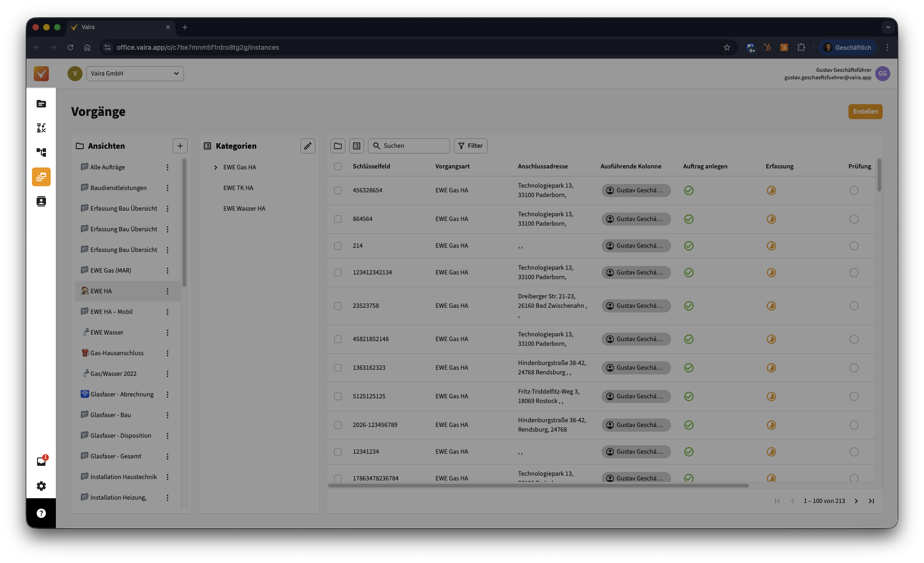The image size is (924, 563).
Task: Go to the next results page
Action: [x=856, y=501]
